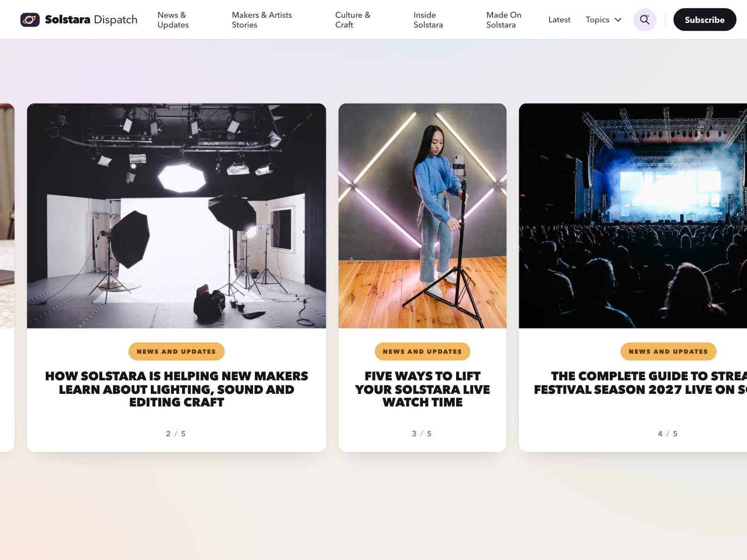This screenshot has height=560, width=747.
Task: Click News and Updates tag on festival guide
Action: point(668,351)
